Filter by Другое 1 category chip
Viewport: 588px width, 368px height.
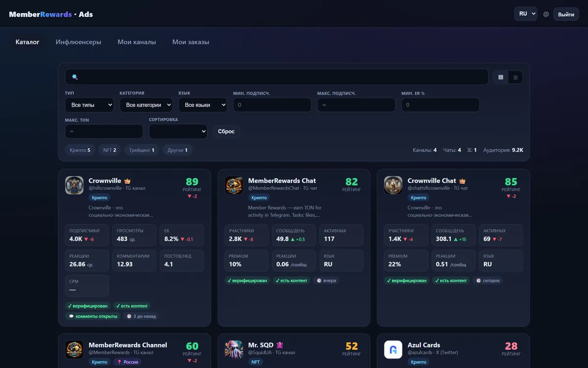click(x=177, y=150)
